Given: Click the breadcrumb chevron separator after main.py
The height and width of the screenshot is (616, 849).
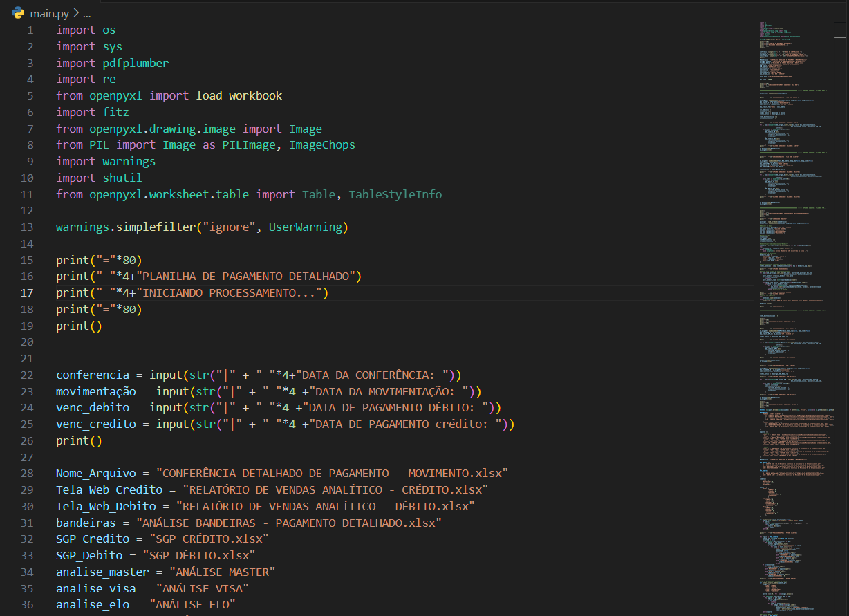Looking at the screenshot, I should tap(76, 13).
